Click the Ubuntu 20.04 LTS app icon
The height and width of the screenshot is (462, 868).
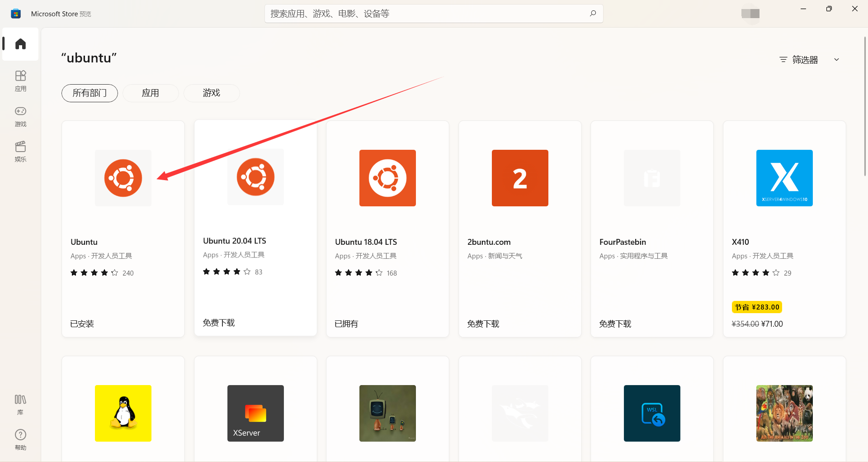click(x=255, y=177)
